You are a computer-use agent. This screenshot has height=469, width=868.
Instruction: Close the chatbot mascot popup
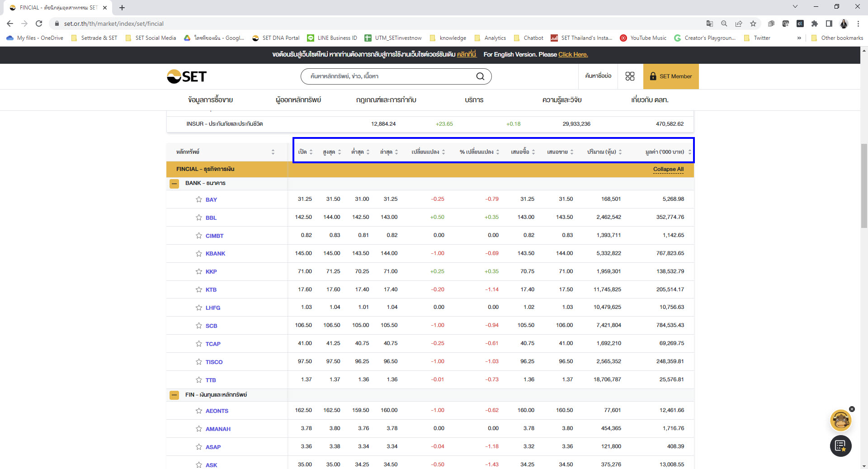tap(852, 409)
